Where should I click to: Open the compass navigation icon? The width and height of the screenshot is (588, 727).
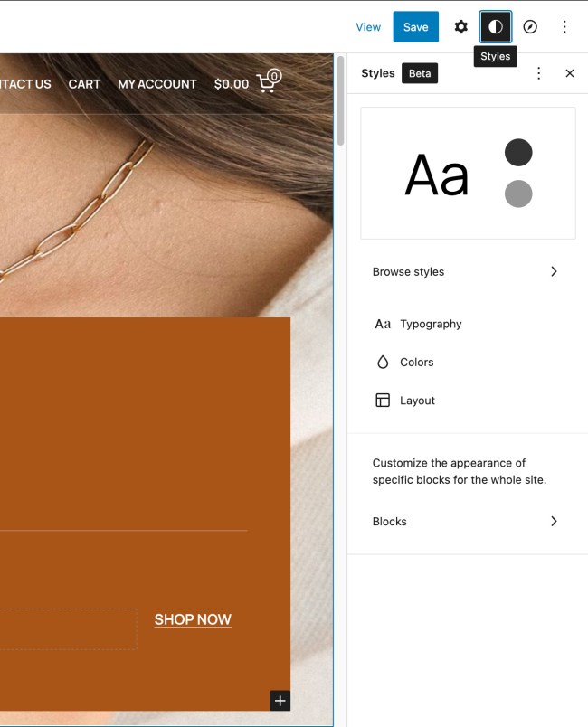point(530,27)
